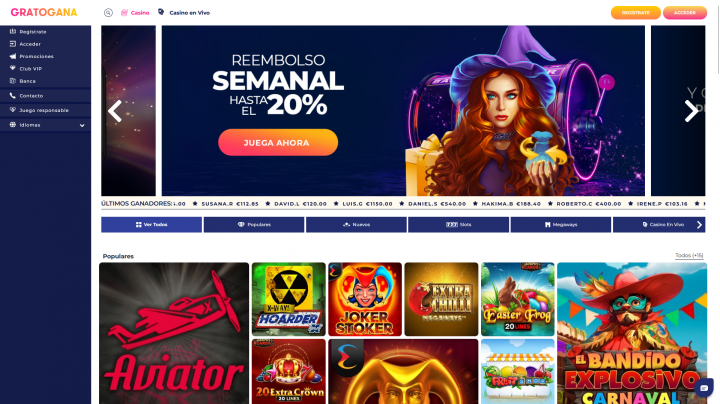Show all popular games via Todos link
This screenshot has width=720, height=404.
[689, 255]
